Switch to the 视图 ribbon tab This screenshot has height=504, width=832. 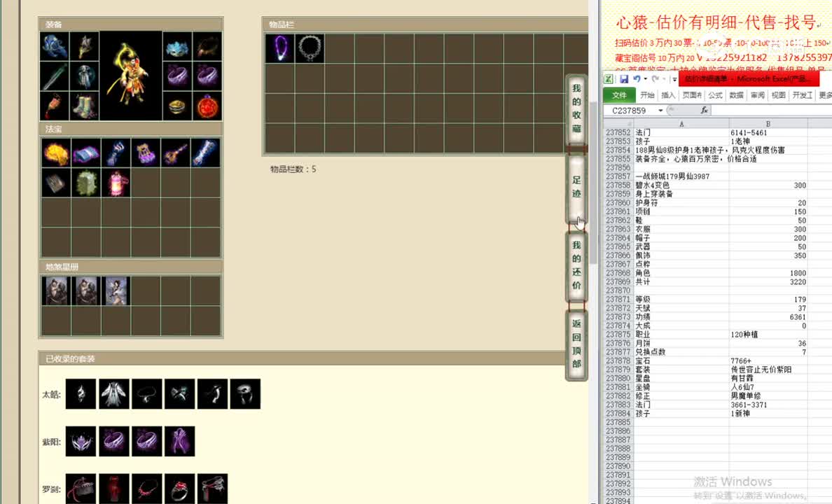click(x=778, y=95)
